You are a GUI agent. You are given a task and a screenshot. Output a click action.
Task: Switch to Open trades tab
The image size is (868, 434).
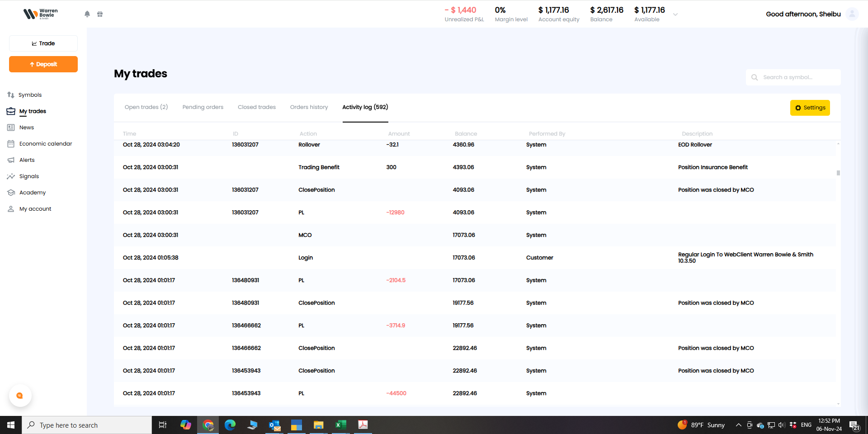[x=146, y=107]
